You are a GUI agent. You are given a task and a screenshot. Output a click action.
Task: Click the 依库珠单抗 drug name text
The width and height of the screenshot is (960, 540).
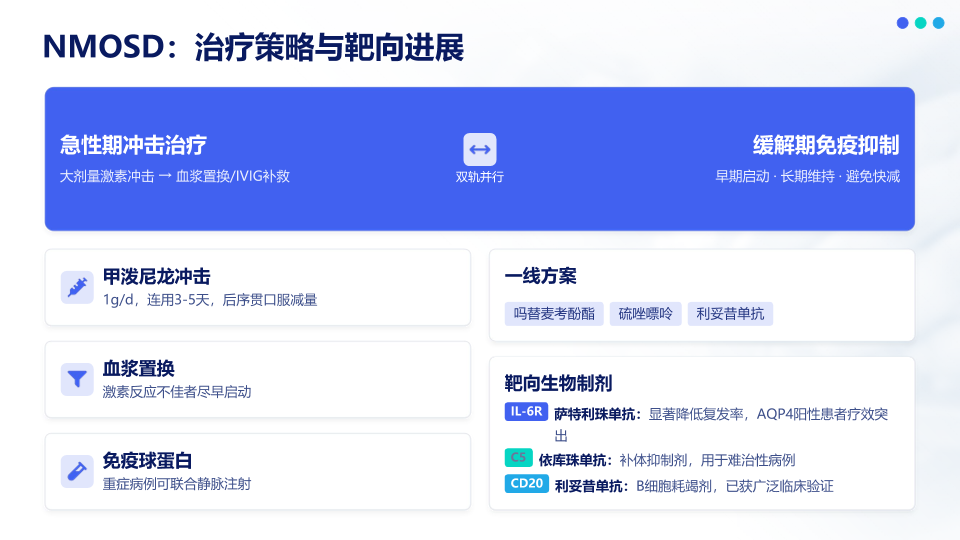coord(572,460)
